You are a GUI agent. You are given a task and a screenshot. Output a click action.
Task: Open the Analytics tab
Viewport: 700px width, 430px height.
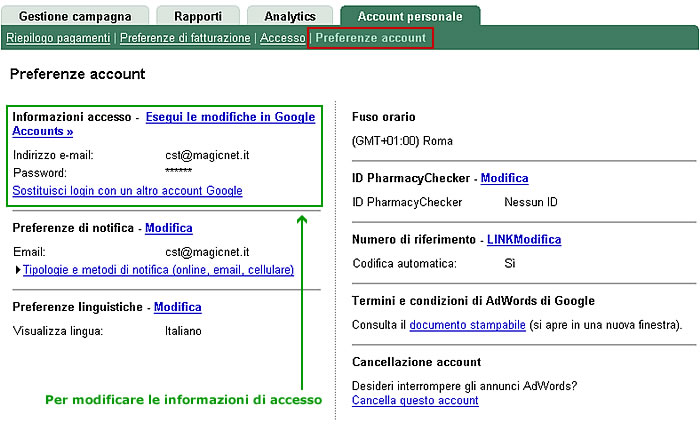pos(290,16)
